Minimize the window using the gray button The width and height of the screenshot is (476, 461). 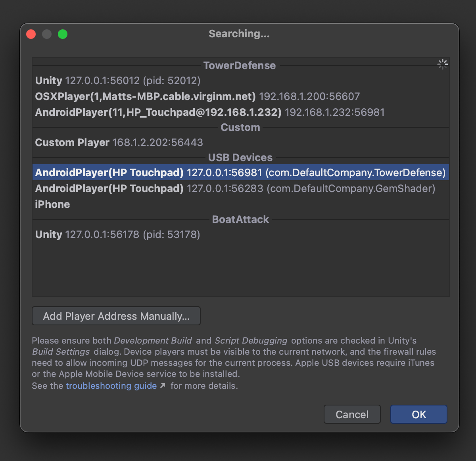point(47,35)
